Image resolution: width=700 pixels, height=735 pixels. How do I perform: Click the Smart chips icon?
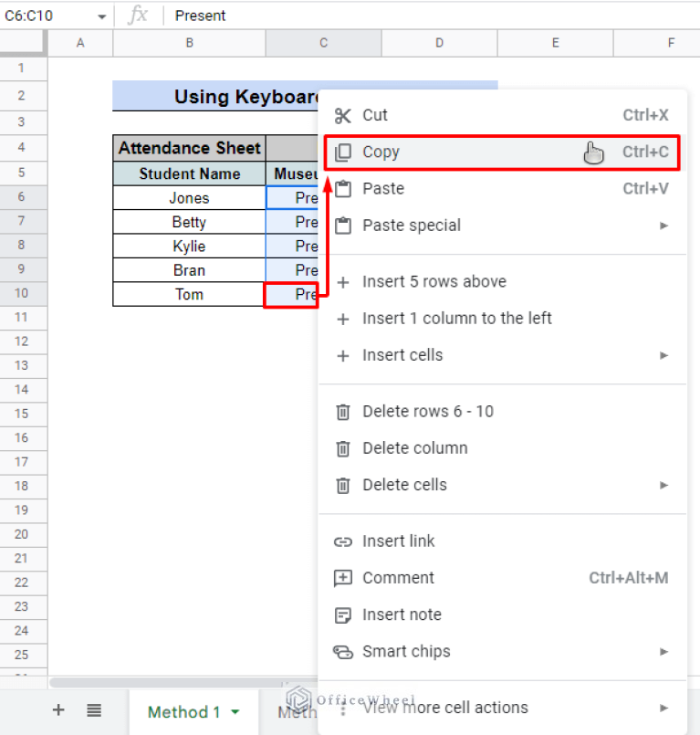(343, 651)
